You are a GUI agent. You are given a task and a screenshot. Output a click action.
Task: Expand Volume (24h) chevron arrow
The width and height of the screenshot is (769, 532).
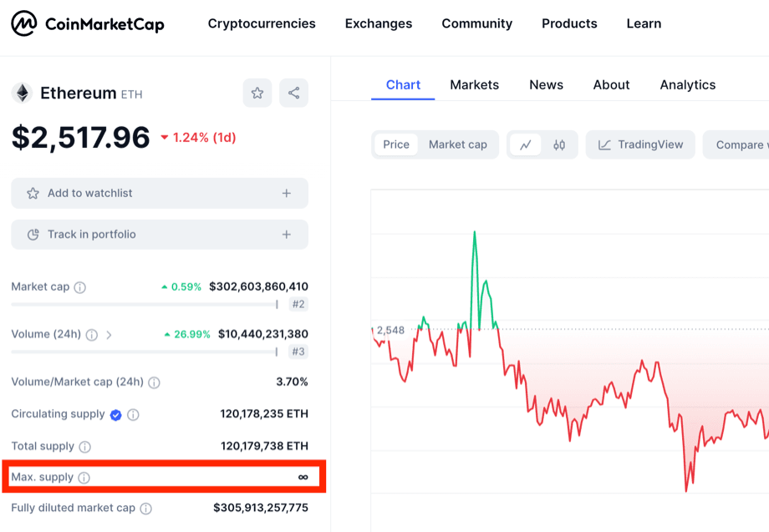click(109, 335)
